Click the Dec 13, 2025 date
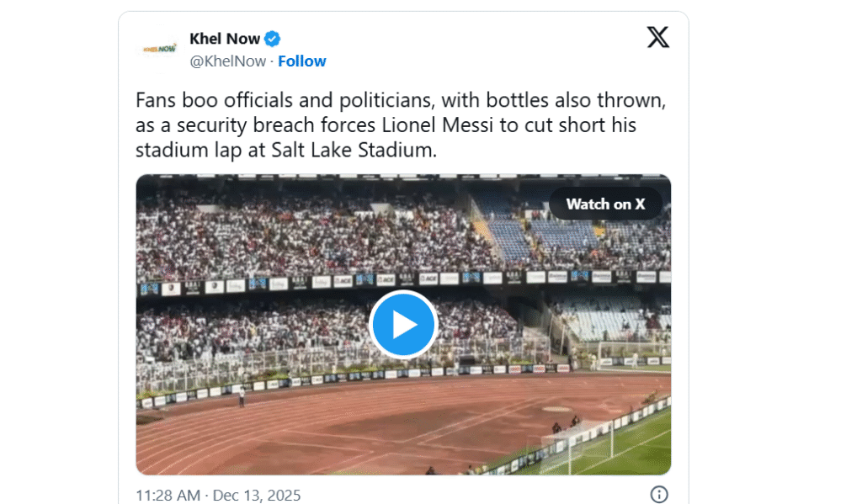This screenshot has width=862, height=504. (x=257, y=495)
